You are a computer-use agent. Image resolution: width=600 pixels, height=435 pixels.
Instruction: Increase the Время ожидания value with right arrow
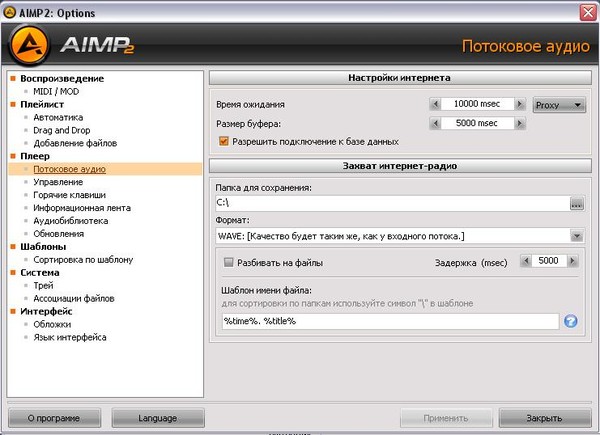coord(520,104)
